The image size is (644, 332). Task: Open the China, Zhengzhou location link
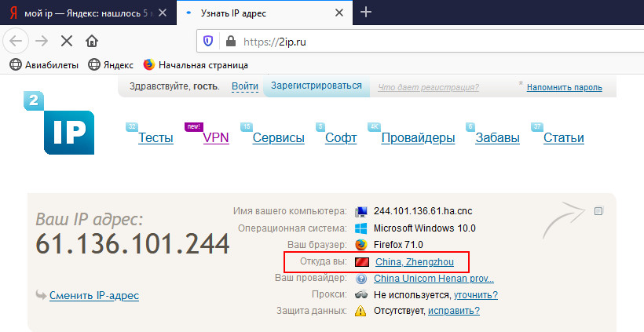click(415, 262)
